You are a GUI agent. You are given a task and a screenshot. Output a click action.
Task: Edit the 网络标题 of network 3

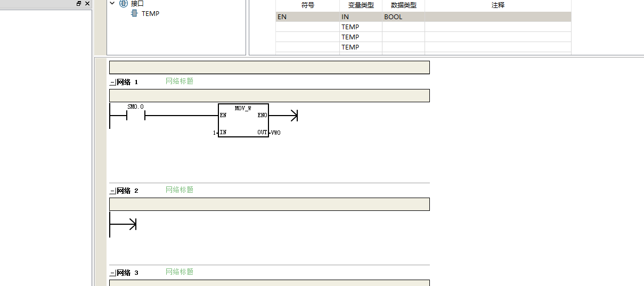[x=180, y=272]
